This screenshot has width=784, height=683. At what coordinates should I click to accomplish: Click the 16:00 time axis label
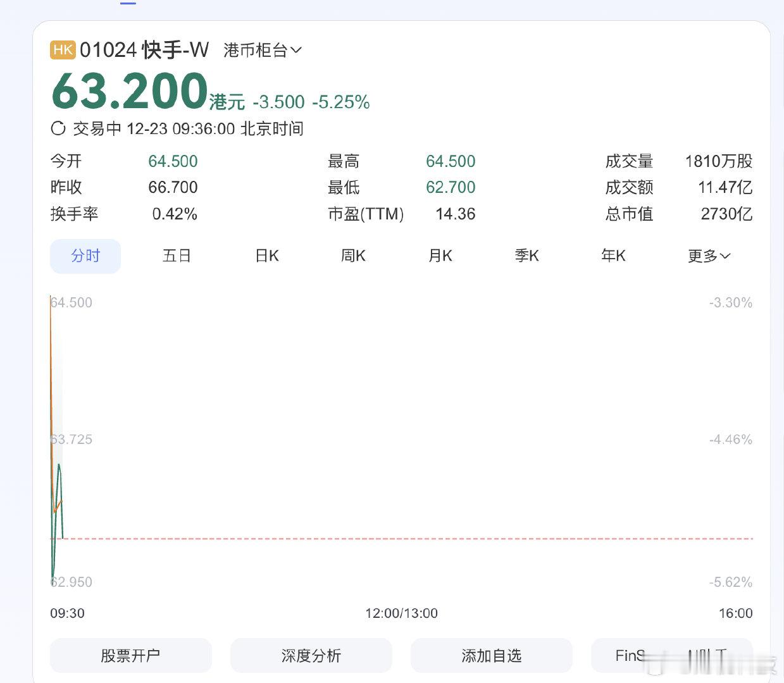click(x=736, y=613)
